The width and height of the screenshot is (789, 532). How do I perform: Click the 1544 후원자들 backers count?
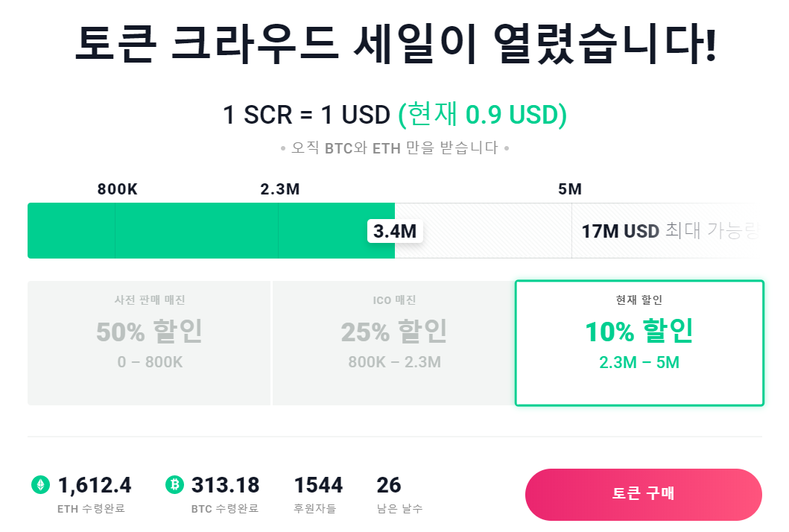(x=318, y=486)
